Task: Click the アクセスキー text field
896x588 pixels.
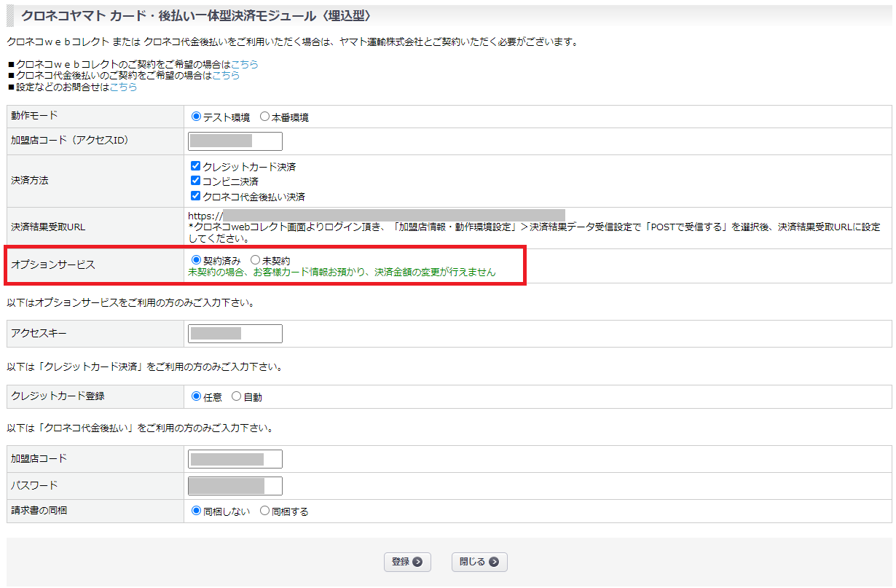Action: coord(235,334)
